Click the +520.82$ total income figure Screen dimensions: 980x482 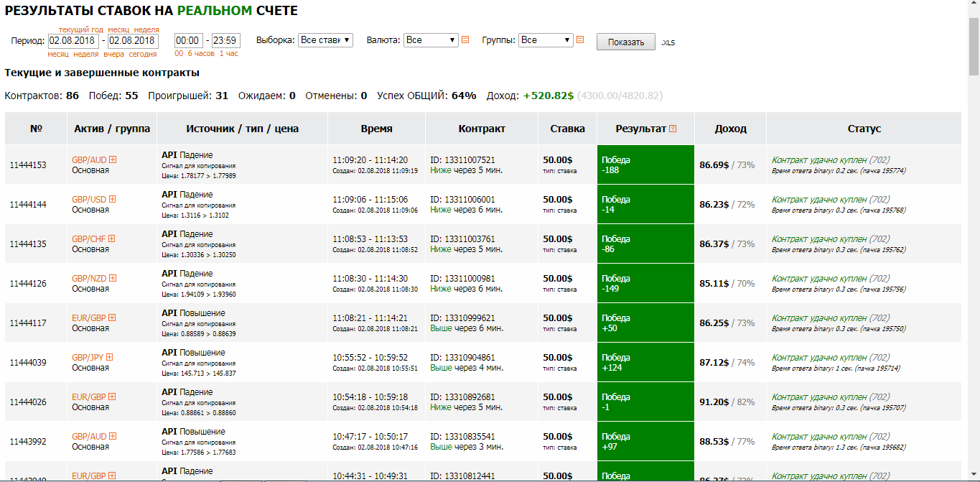pyautogui.click(x=549, y=96)
